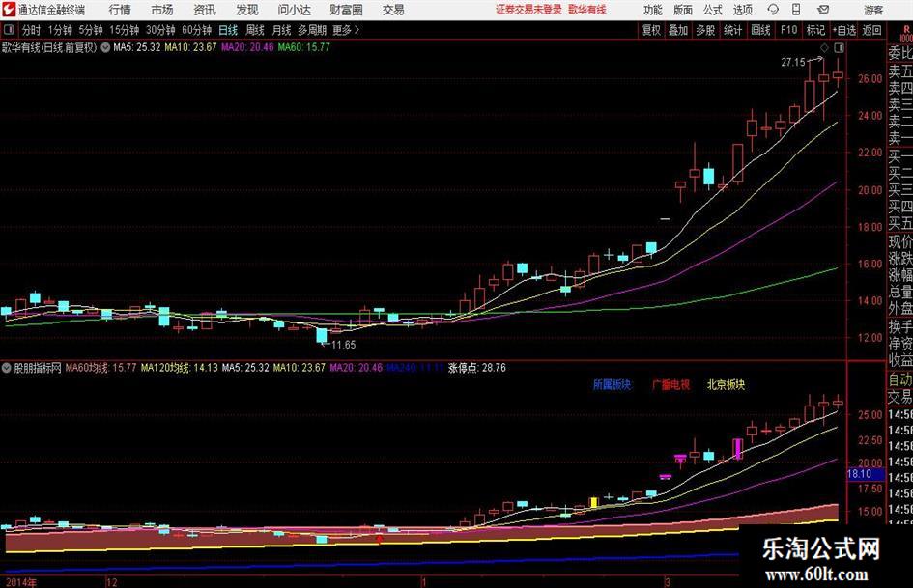The height and width of the screenshot is (588, 913).
Task: Click the 画线 drawing button
Action: coord(760,30)
